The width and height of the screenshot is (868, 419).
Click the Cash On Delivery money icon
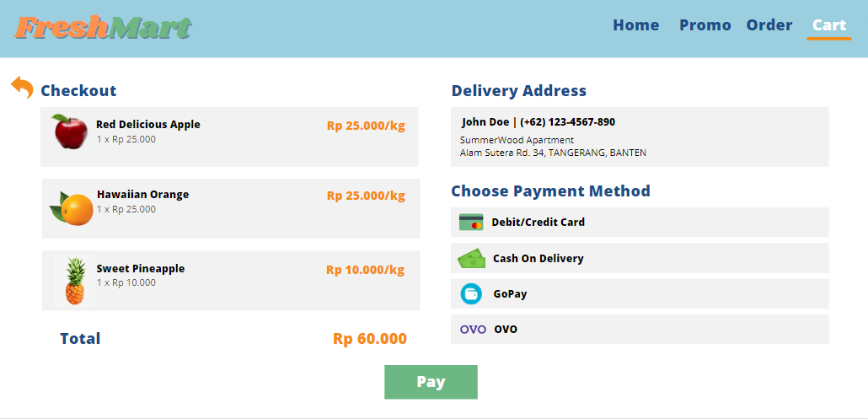pyautogui.click(x=471, y=259)
